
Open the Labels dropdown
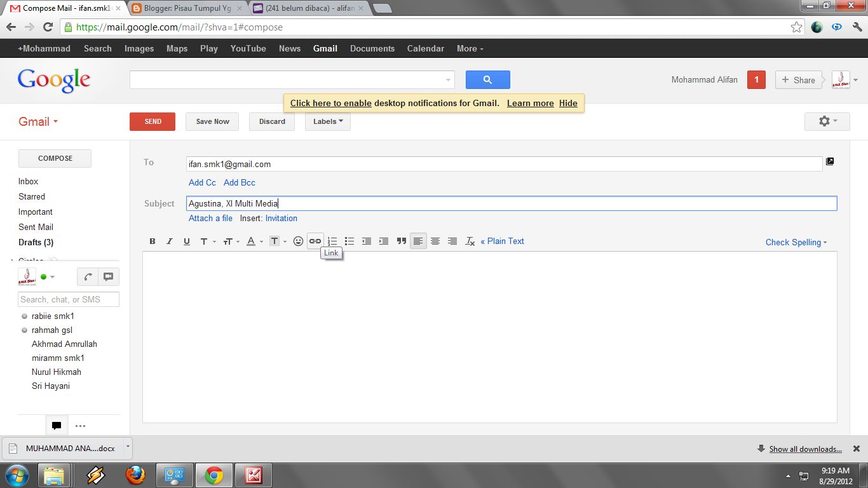[x=327, y=121]
